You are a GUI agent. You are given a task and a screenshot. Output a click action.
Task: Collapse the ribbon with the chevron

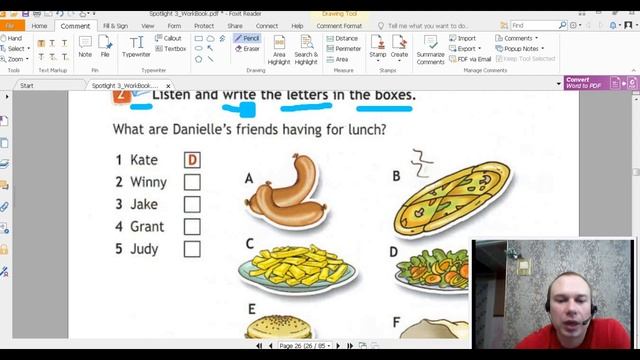(634, 70)
